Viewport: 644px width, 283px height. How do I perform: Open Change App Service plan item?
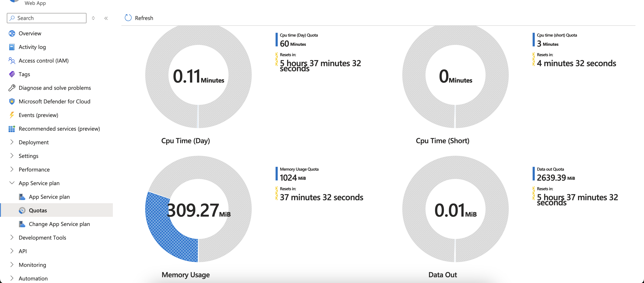pos(59,224)
